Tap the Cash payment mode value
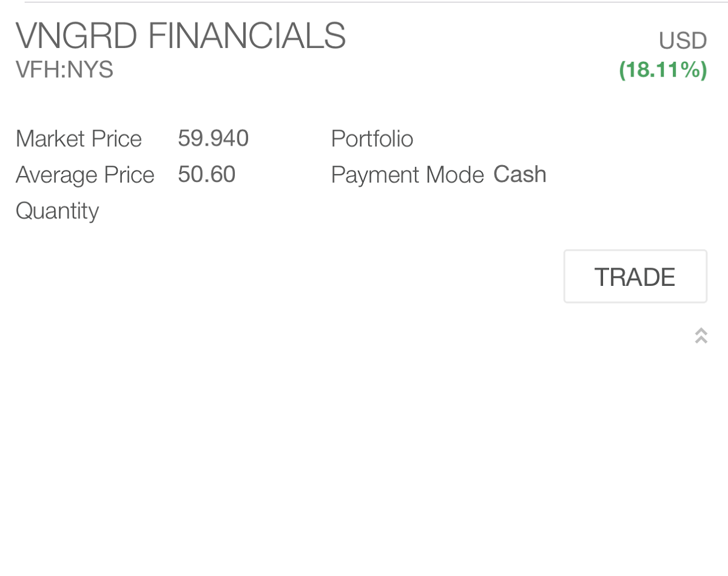Image resolution: width=728 pixels, height=576 pixels. (x=519, y=174)
